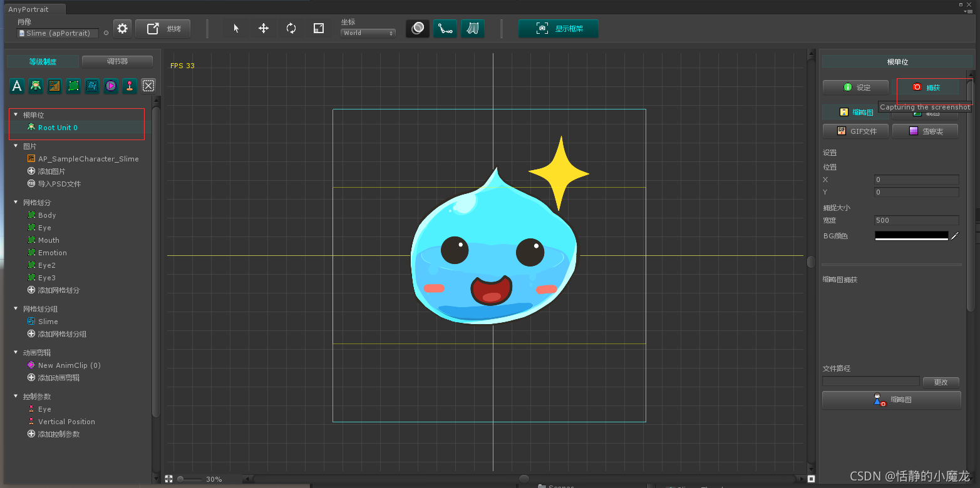The image size is (980, 488).
Task: Click the bottom 缩略图 thumbnail capture button
Action: coord(892,400)
